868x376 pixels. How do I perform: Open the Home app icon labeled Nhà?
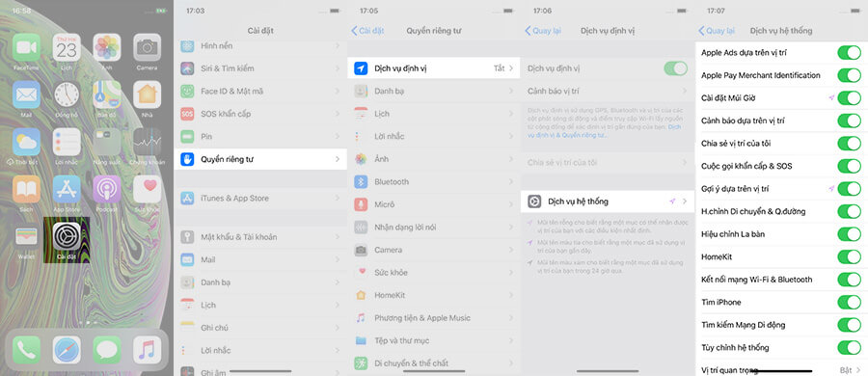148,94
